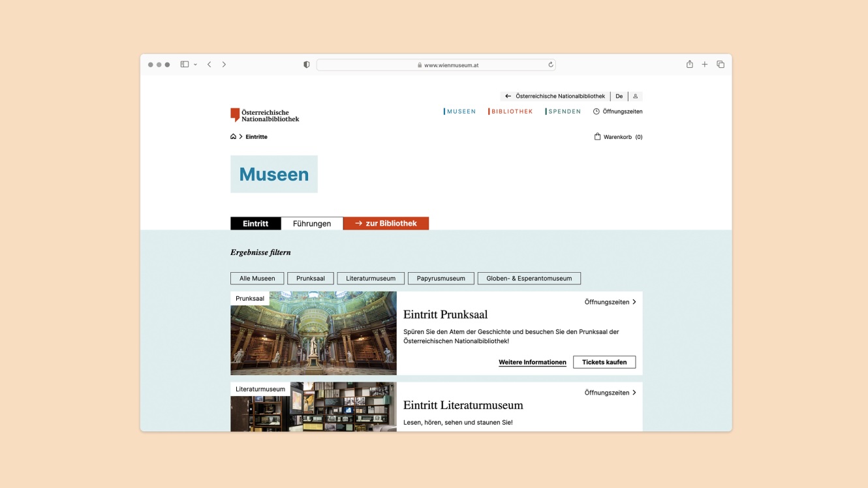This screenshot has height=488, width=868.
Task: Show the tab overview
Action: (x=721, y=65)
